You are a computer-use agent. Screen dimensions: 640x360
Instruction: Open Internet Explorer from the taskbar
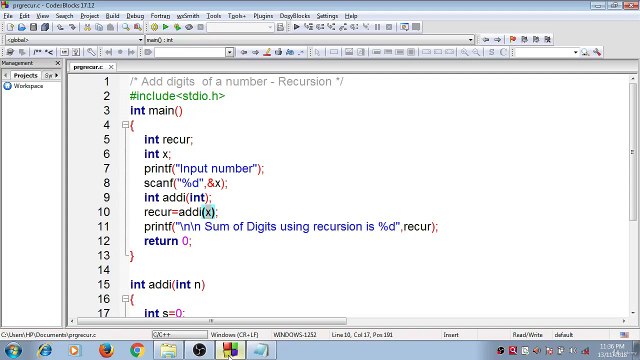[44, 350]
